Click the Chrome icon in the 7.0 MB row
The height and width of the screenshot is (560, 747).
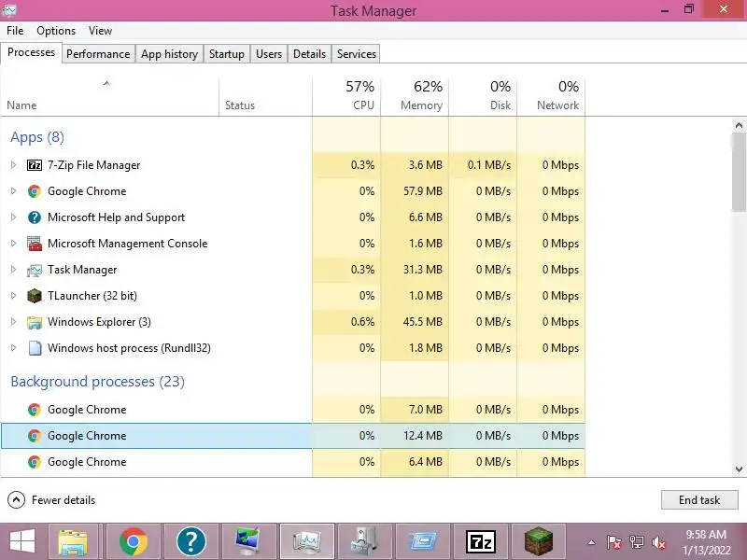35,410
